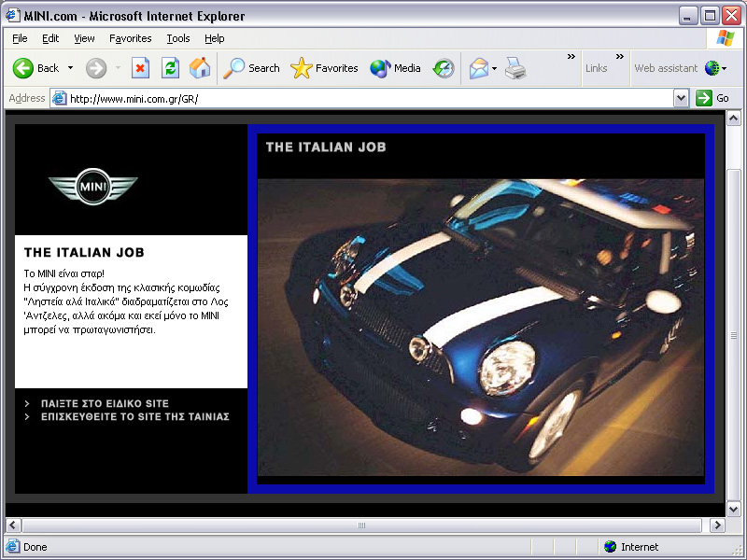Click the horizontal scrollbar thumb
The width and height of the screenshot is (747, 560).
(x=361, y=525)
